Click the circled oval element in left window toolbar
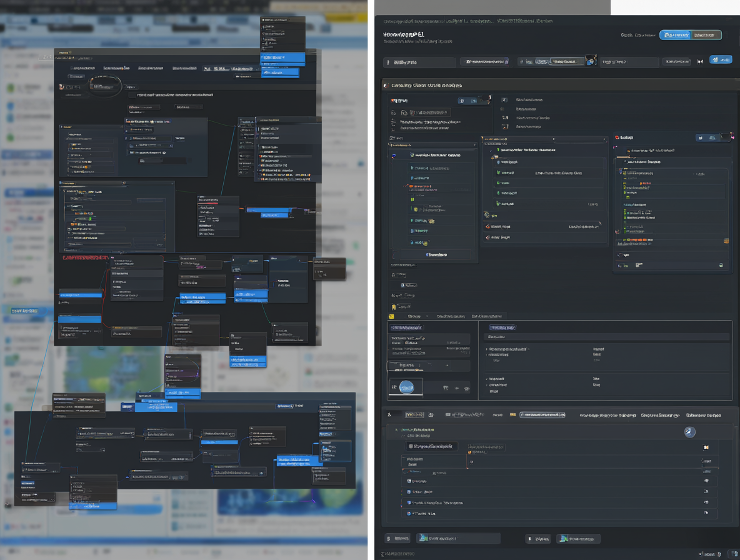The image size is (740, 560). tap(105, 86)
